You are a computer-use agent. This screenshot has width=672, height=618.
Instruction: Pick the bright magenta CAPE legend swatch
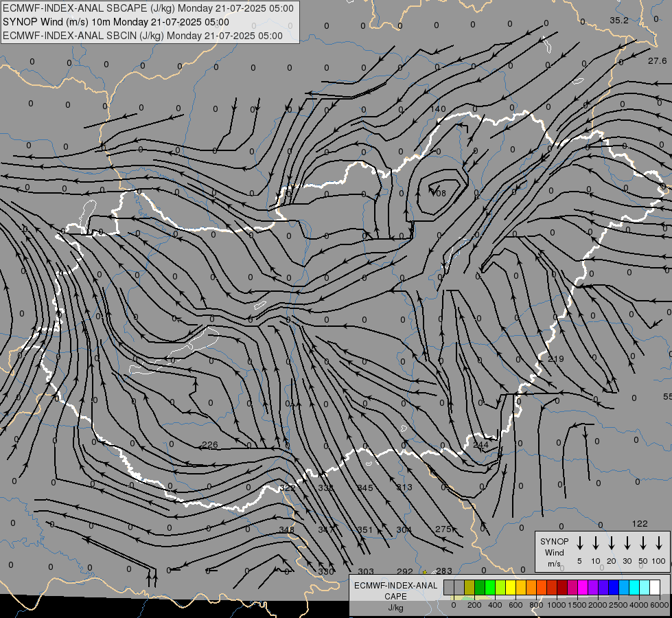coord(583,587)
